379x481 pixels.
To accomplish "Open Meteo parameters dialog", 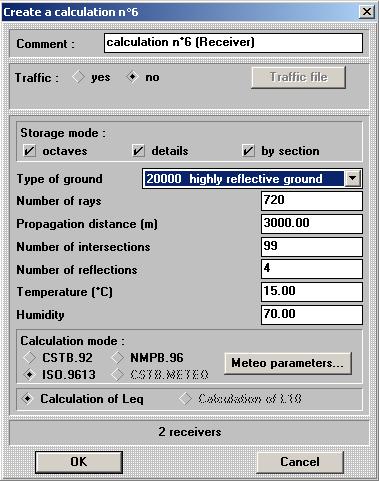I will click(x=288, y=363).
